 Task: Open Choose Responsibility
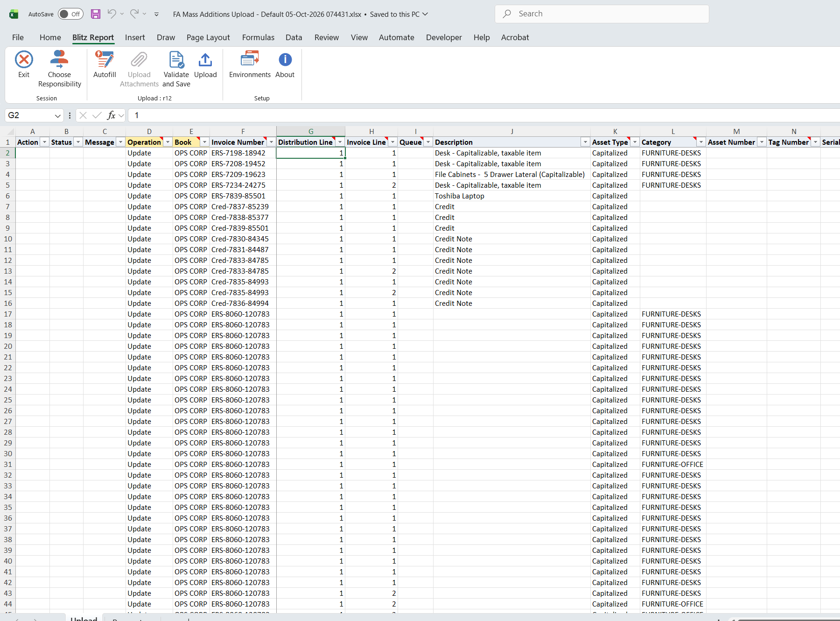[59, 69]
